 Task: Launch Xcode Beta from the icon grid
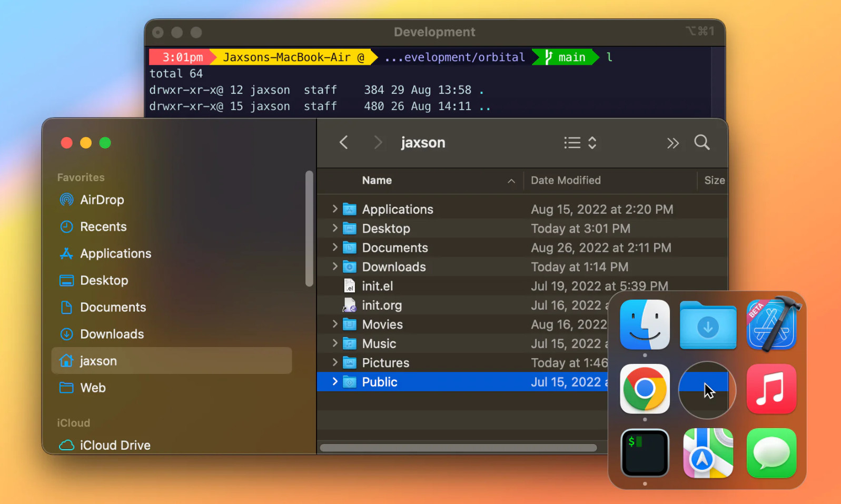(x=772, y=324)
